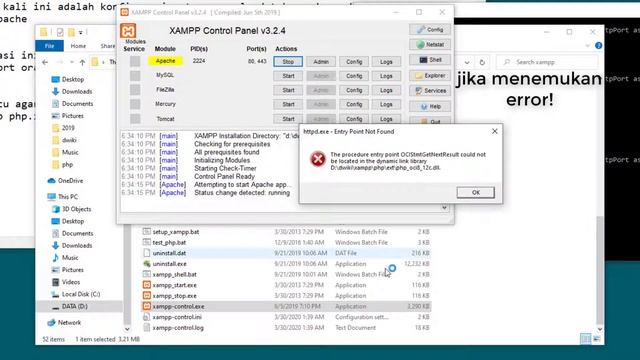The width and height of the screenshot is (640, 360).
Task: Select first Desktop under Quick access
Action: coord(68,79)
